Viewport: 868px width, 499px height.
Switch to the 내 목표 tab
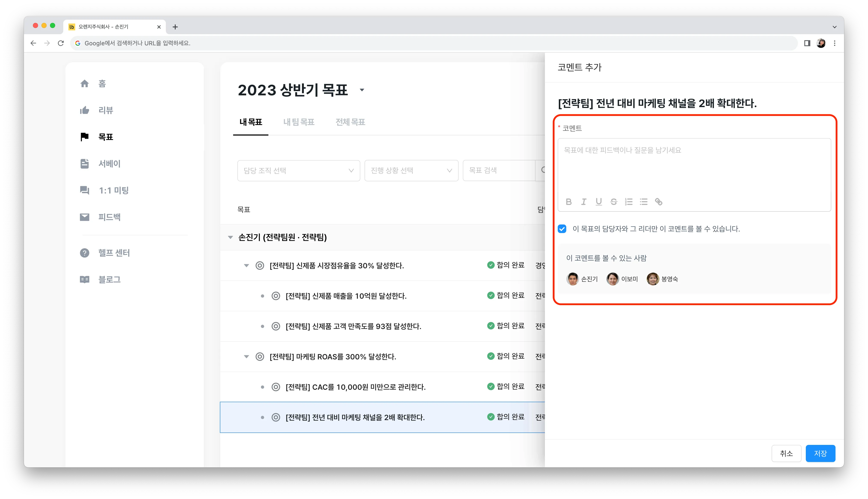coord(251,122)
